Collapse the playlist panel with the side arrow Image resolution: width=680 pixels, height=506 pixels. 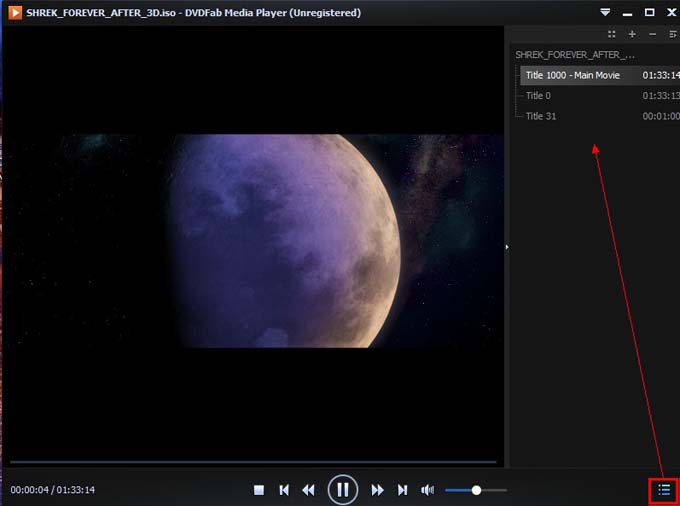507,247
